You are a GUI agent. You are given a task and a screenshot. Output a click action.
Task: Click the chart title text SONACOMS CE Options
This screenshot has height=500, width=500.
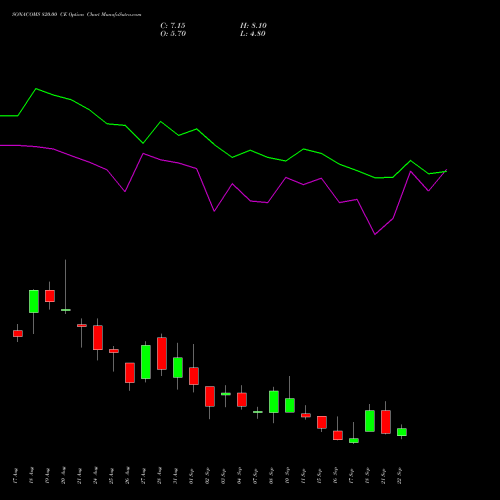[76, 15]
